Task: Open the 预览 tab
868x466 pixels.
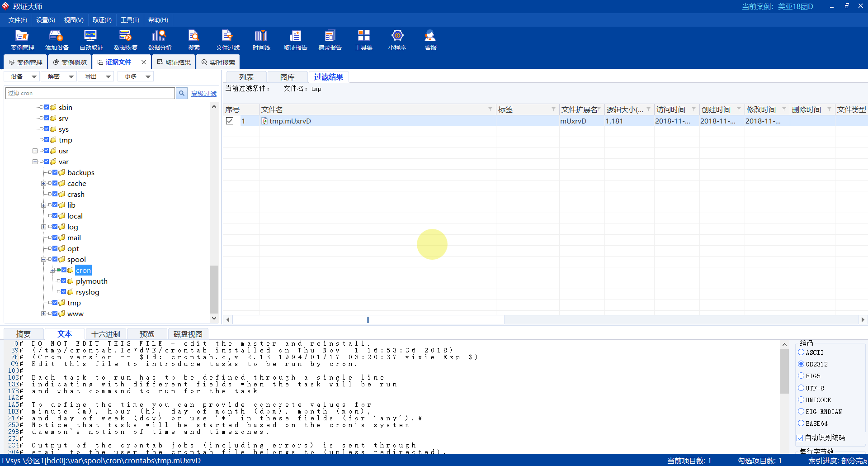Action: point(147,334)
